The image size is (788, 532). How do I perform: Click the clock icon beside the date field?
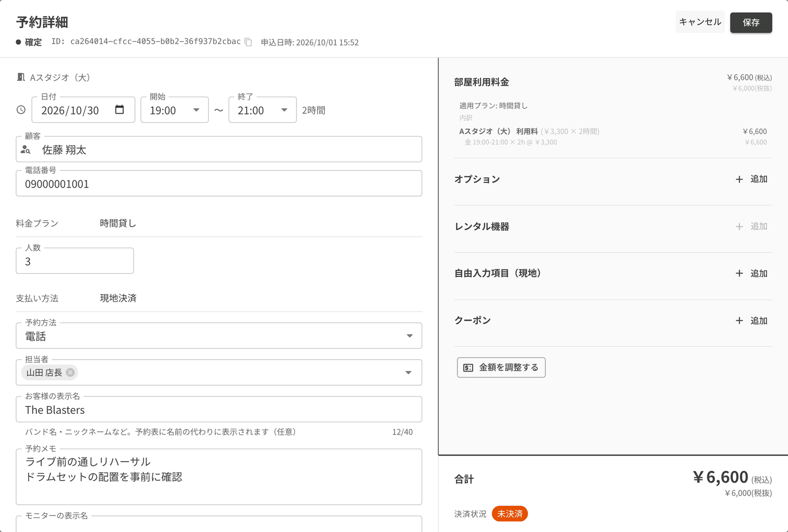point(21,110)
